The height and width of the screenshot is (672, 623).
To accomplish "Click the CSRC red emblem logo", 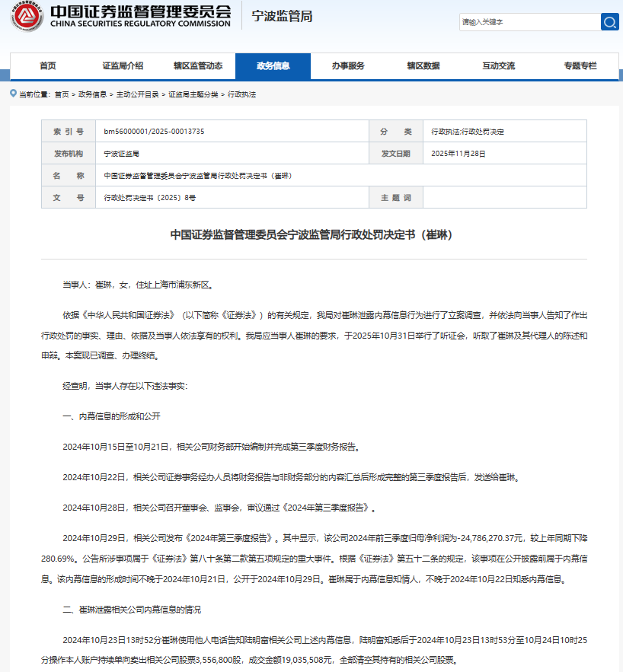I will [x=27, y=16].
